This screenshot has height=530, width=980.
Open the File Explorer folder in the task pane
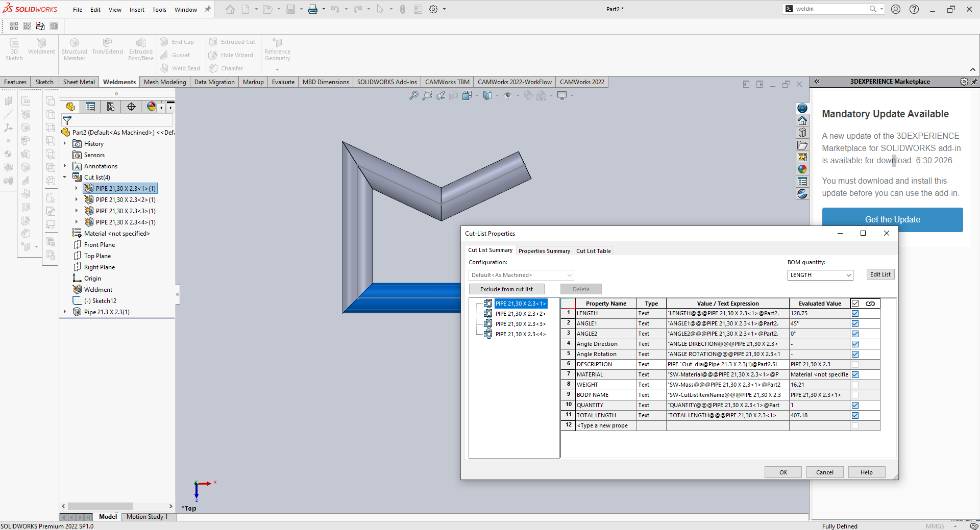802,145
